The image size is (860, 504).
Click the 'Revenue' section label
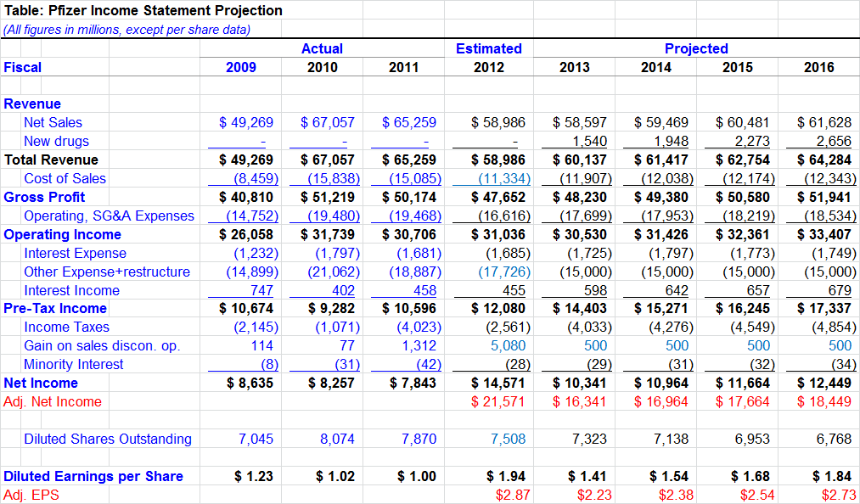(x=32, y=104)
